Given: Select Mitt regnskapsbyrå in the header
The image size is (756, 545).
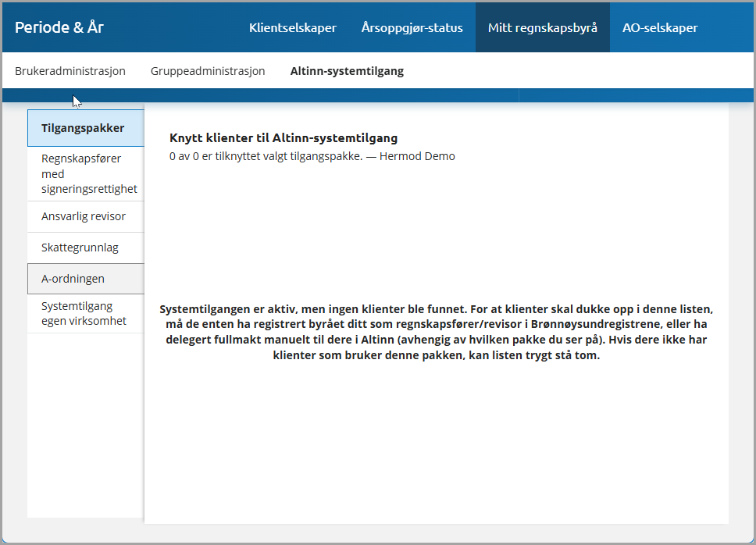Looking at the screenshot, I should pos(543,27).
